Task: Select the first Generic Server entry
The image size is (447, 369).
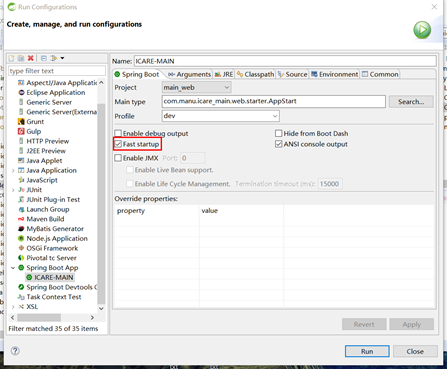Action: pos(49,102)
